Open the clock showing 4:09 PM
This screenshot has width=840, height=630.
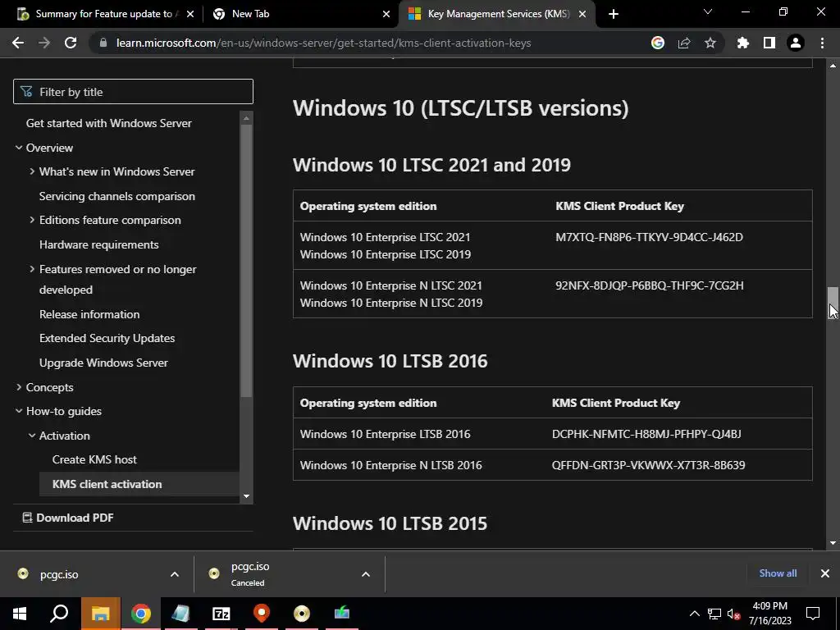[x=769, y=614]
